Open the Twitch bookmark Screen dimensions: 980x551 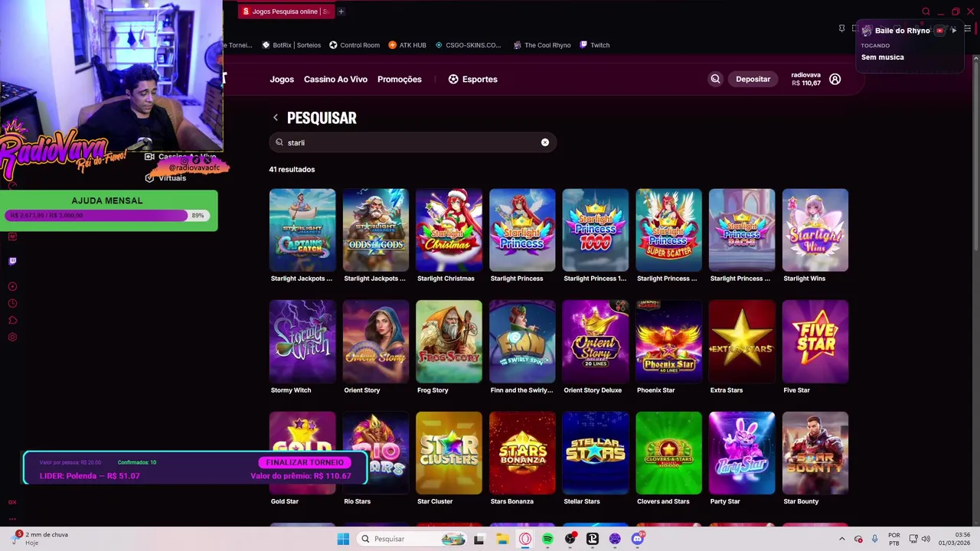pyautogui.click(x=594, y=45)
